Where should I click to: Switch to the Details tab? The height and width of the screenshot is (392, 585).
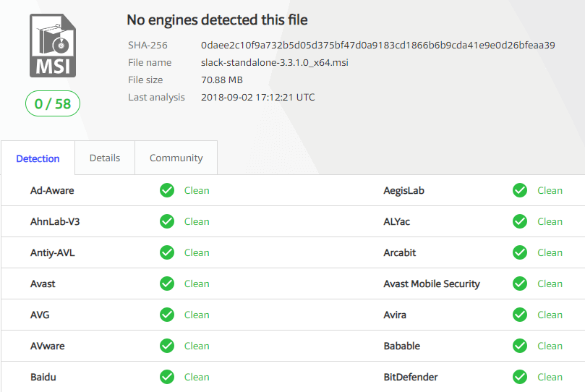click(x=105, y=158)
